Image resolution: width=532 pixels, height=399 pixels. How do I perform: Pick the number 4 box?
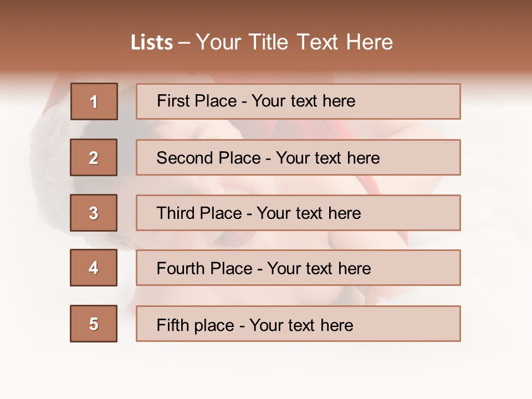pos(94,268)
